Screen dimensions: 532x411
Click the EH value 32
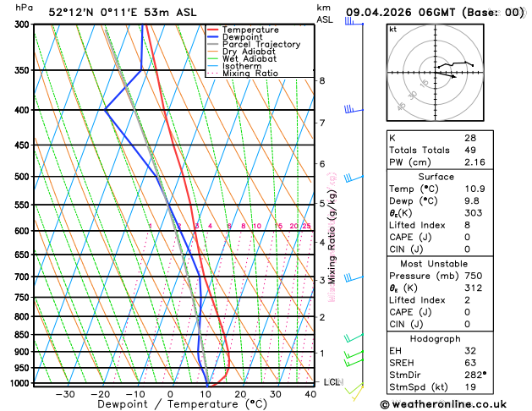470,351
